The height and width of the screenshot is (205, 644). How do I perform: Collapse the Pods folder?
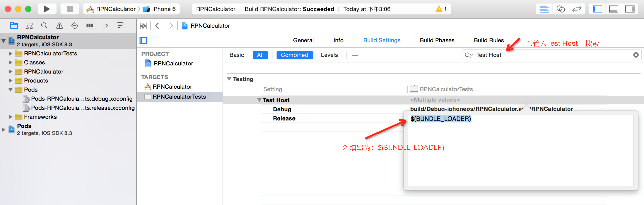click(x=10, y=90)
